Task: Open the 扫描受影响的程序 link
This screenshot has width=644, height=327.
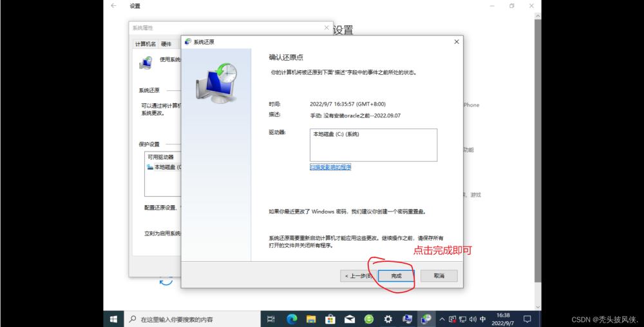Action: 330,167
